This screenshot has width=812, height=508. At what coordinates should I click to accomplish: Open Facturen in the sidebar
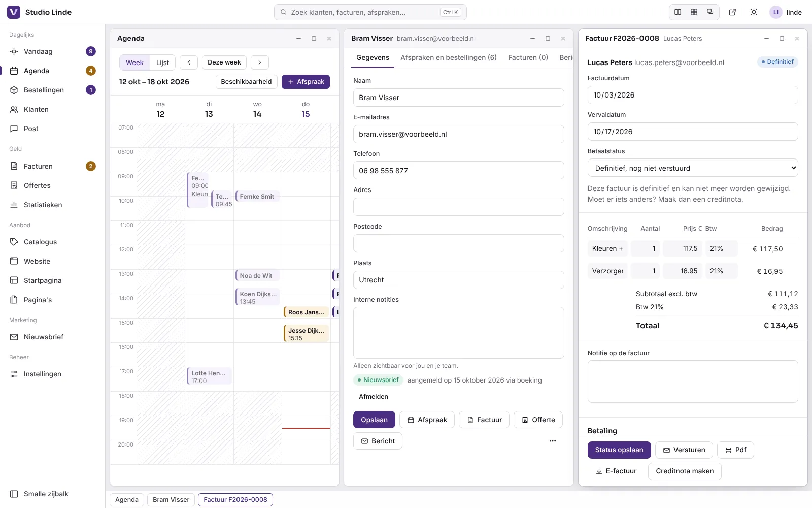coord(52,166)
